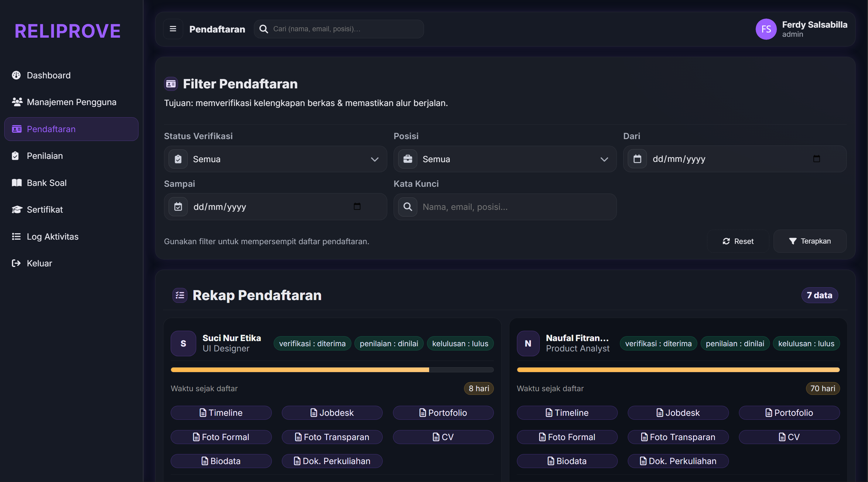Screen dimensions: 868x482
Task: Click the Log Aktivitas list icon
Action: pyautogui.click(x=16, y=237)
